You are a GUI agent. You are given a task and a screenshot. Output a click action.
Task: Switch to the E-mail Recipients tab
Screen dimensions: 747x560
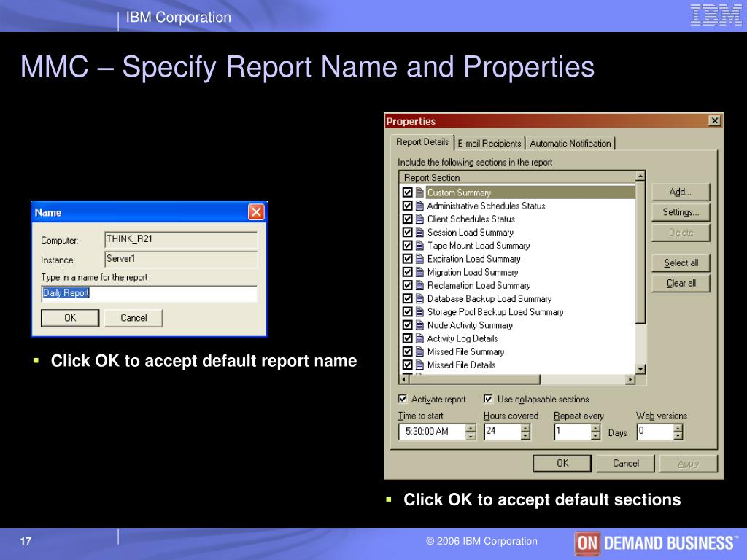pyautogui.click(x=489, y=144)
